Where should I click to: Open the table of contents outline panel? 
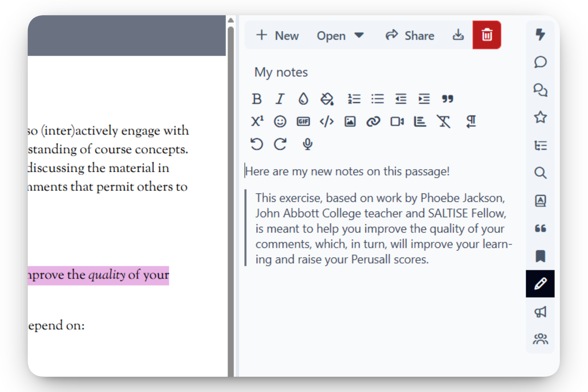click(x=540, y=145)
